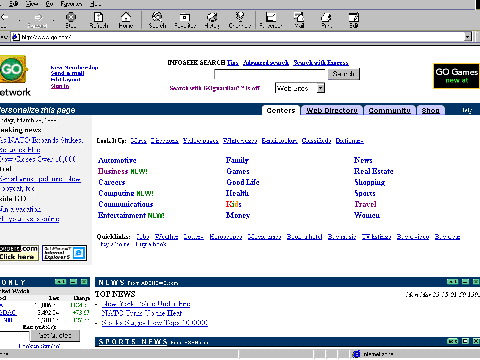Maximize the Sports News panel
Viewport: 480px width, 360px height.
click(x=466, y=341)
